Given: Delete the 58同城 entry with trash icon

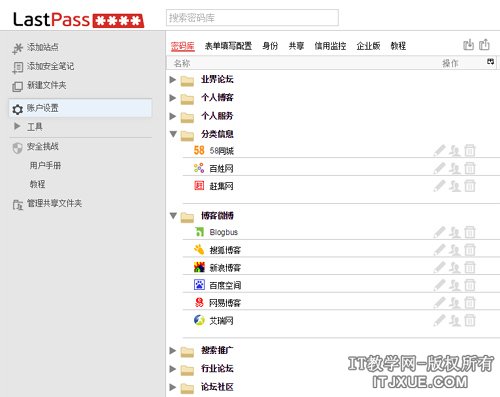Looking at the screenshot, I should click(470, 151).
